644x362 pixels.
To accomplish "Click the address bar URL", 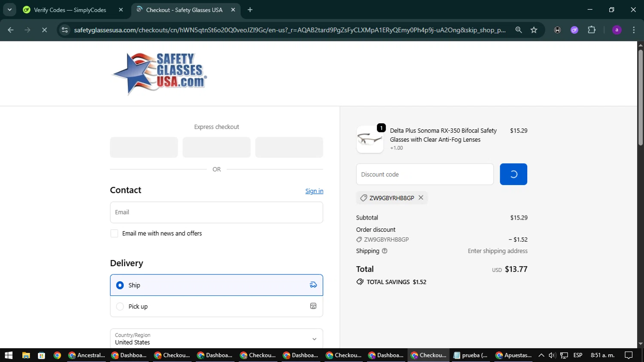I will [x=290, y=30].
